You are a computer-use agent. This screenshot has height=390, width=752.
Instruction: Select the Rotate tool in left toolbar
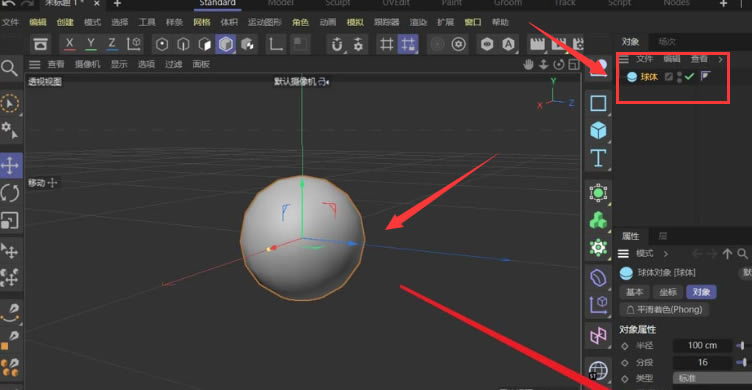10,193
